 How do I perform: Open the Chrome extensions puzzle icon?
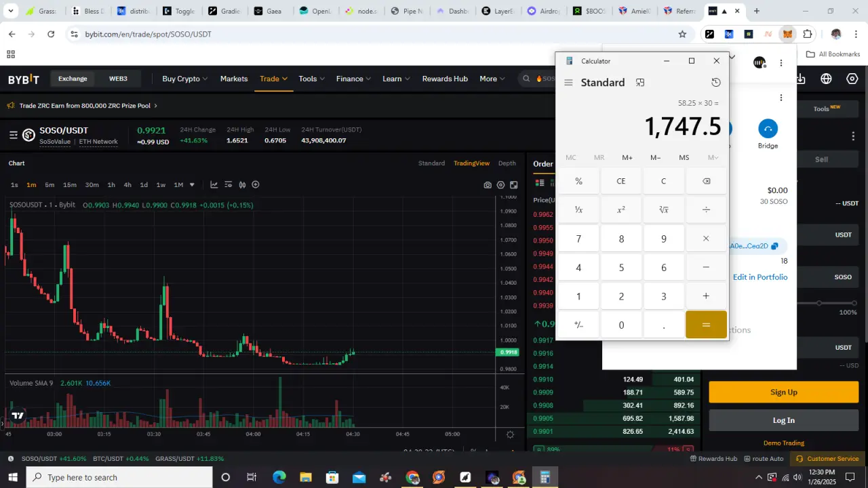pos(808,34)
